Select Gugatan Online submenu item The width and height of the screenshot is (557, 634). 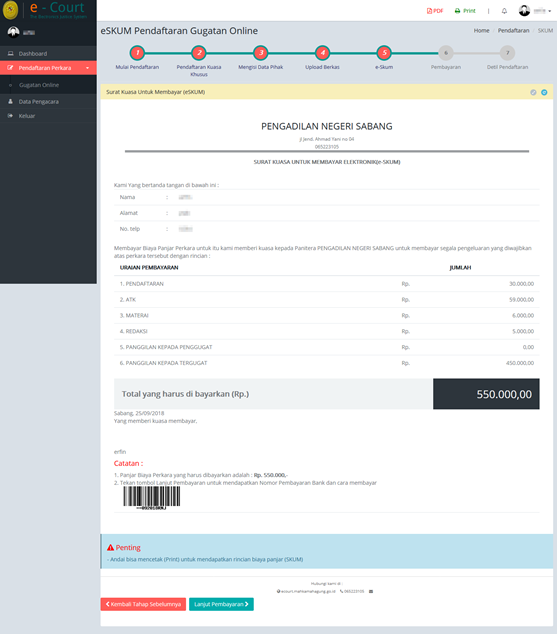39,85
